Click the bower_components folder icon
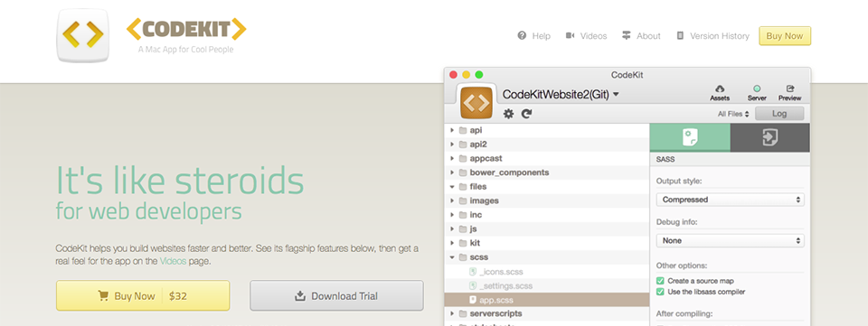868x326 pixels. click(x=462, y=172)
